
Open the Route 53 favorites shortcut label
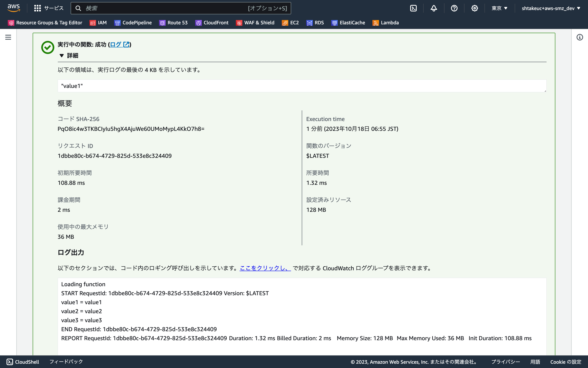178,23
